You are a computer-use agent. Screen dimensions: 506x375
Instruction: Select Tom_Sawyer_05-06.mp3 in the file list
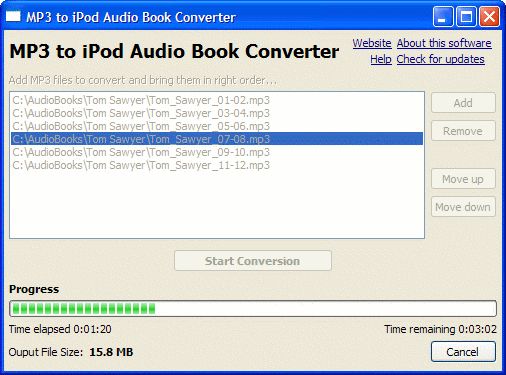click(217, 126)
